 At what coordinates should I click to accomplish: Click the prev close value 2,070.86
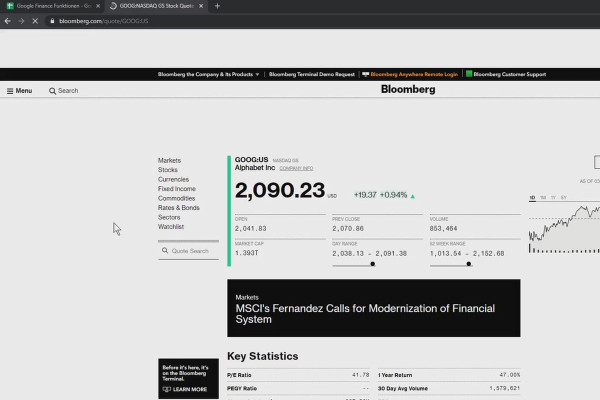pos(348,229)
